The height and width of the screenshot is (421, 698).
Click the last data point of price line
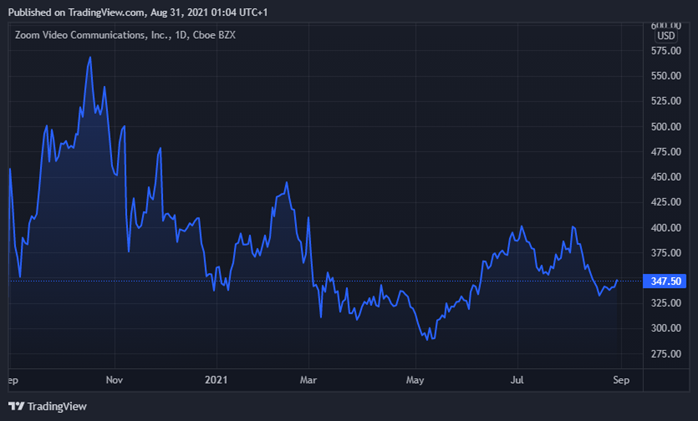617,281
